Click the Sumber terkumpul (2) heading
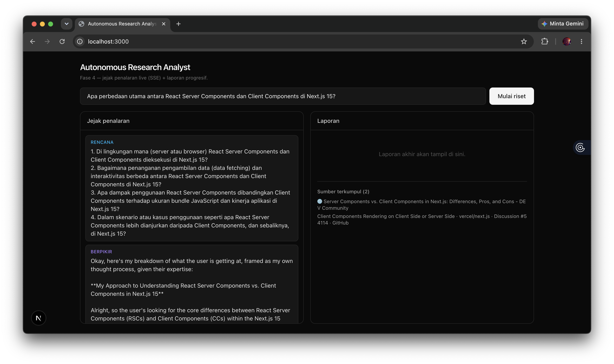614x364 pixels. (x=343, y=192)
